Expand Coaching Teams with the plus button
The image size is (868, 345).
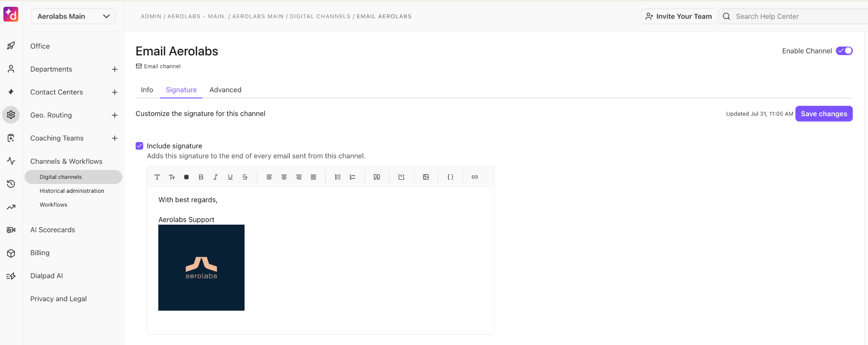tap(114, 138)
